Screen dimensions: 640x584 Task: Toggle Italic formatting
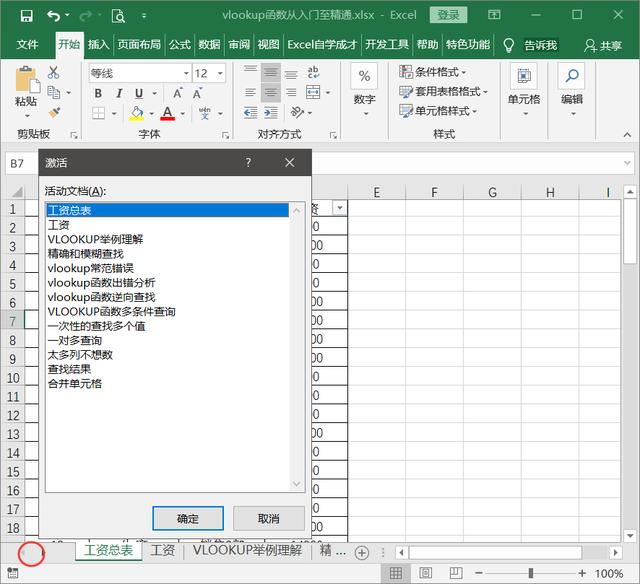pos(118,93)
